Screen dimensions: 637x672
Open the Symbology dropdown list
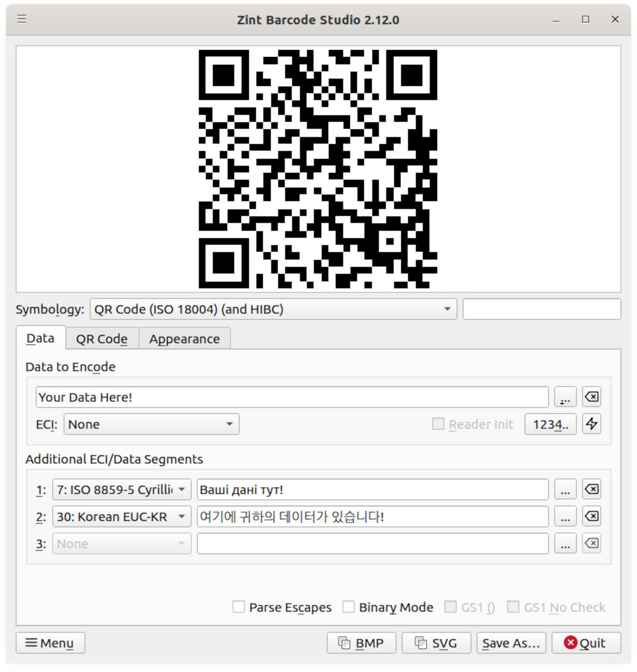pos(273,309)
